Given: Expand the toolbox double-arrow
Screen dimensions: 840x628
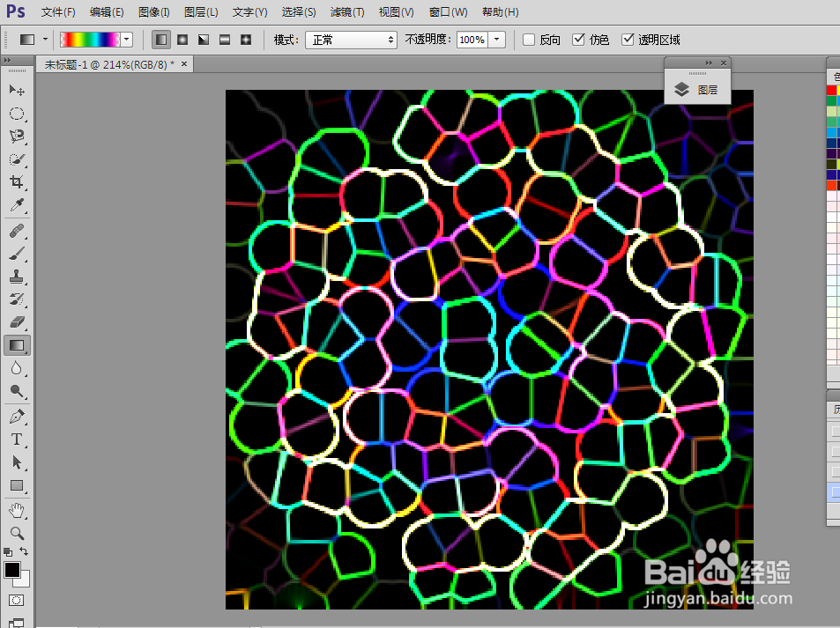Looking at the screenshot, I should point(7,61).
